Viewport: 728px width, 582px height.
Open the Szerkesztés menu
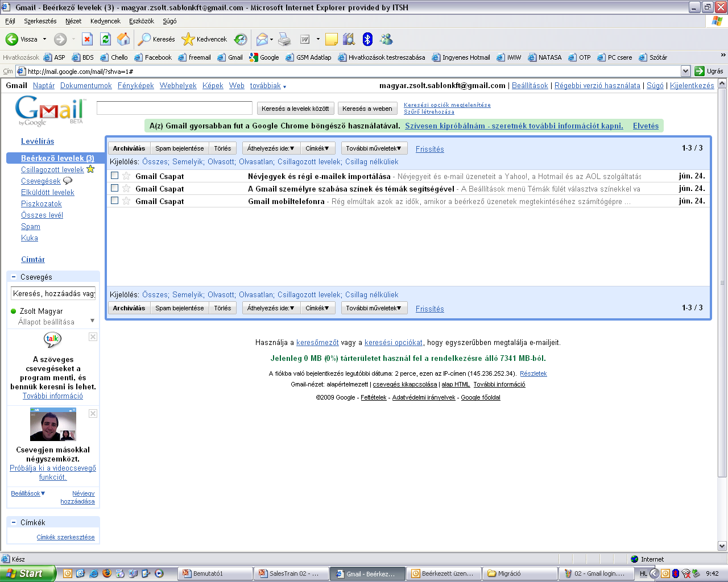40,21
